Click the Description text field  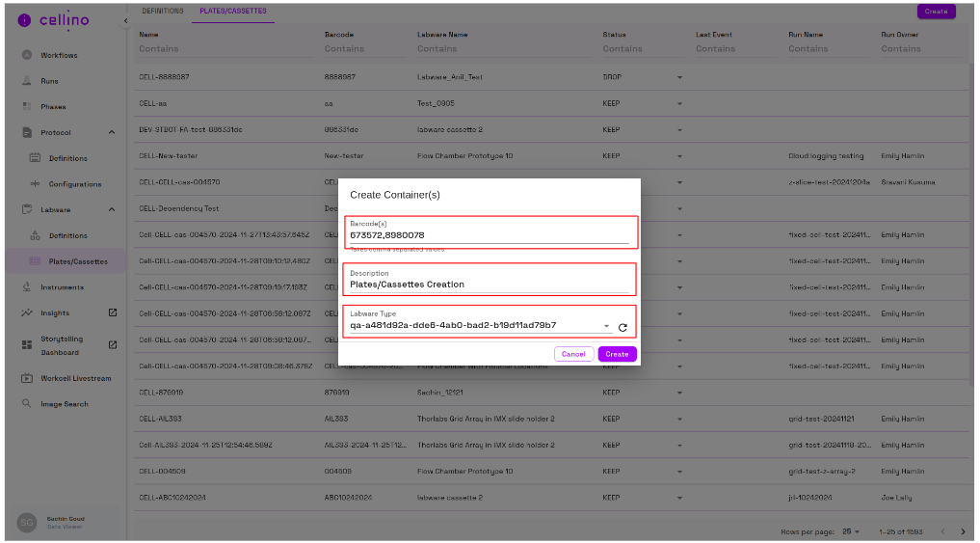pyautogui.click(x=488, y=285)
